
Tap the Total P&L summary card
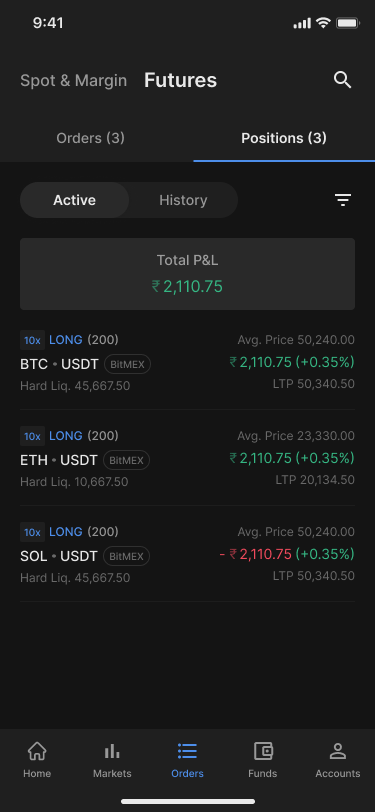click(188, 274)
